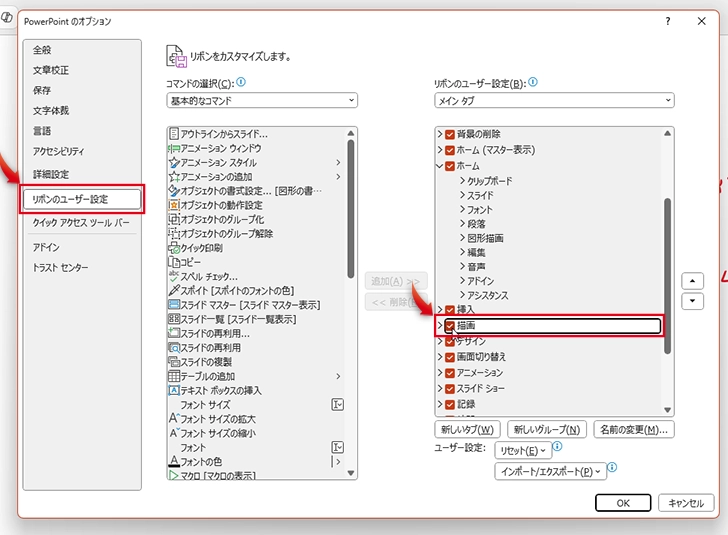
Task: Click the info icon beside インポート/エクスポート
Action: 612,467
